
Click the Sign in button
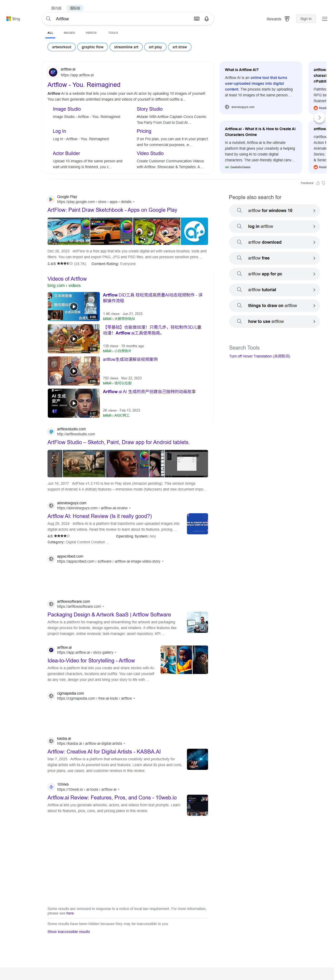click(305, 19)
